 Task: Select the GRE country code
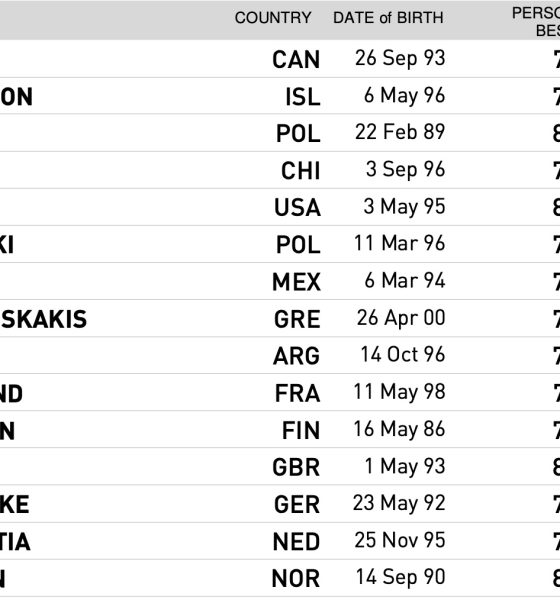[297, 319]
